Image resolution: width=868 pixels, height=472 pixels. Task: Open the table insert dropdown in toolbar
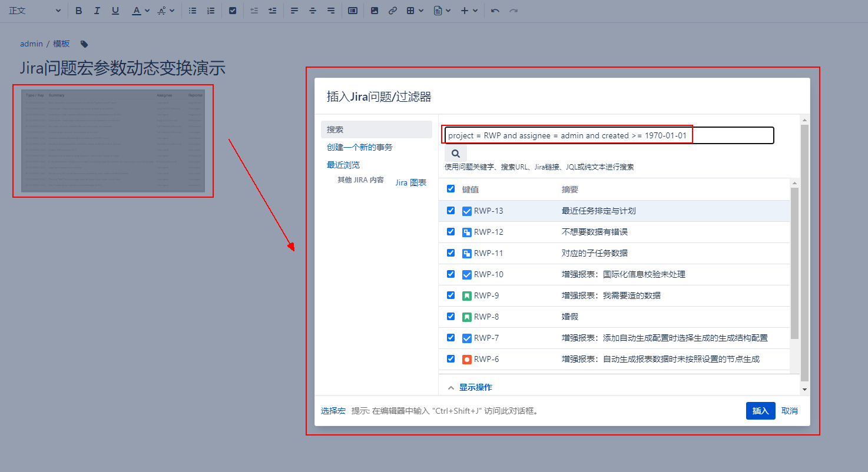coord(415,11)
